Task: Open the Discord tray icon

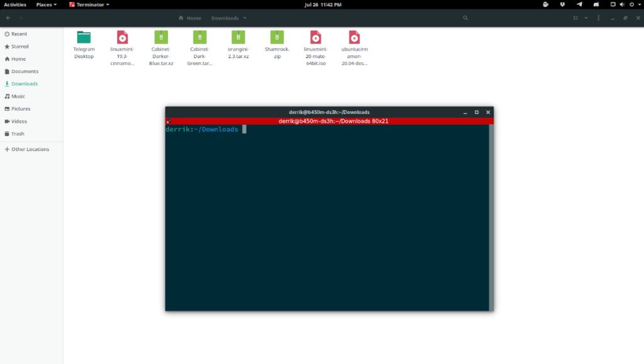Action: click(597, 4)
